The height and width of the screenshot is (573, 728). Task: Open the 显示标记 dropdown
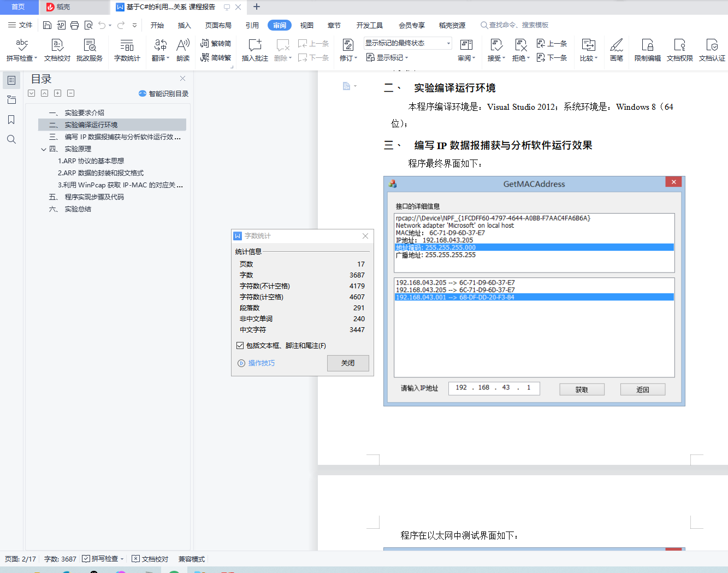[x=387, y=57]
